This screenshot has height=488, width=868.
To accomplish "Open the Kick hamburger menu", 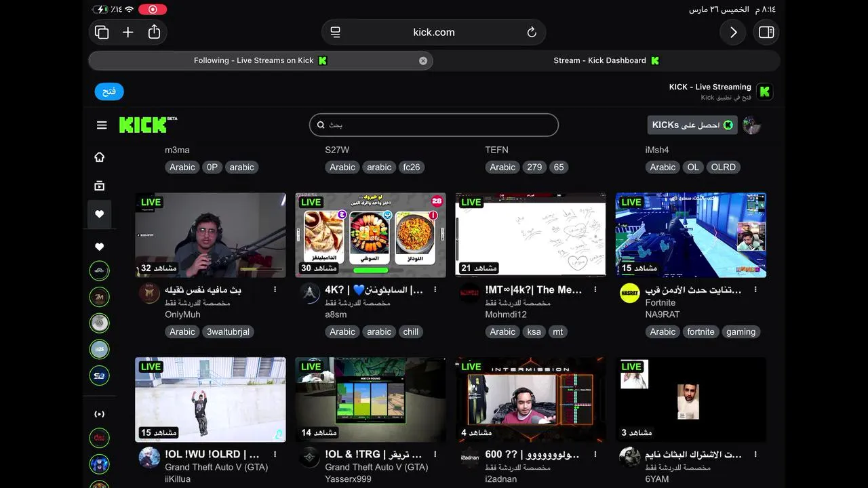I will pyautogui.click(x=102, y=125).
